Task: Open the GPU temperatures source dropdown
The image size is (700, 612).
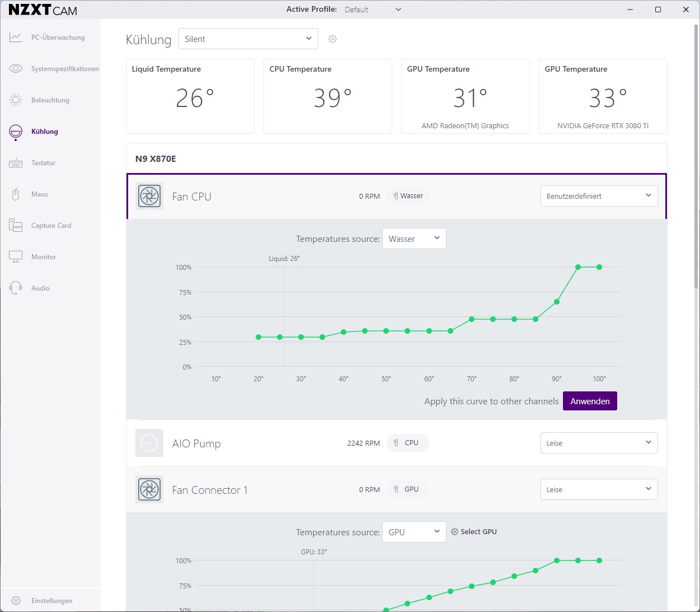Action: 414,532
